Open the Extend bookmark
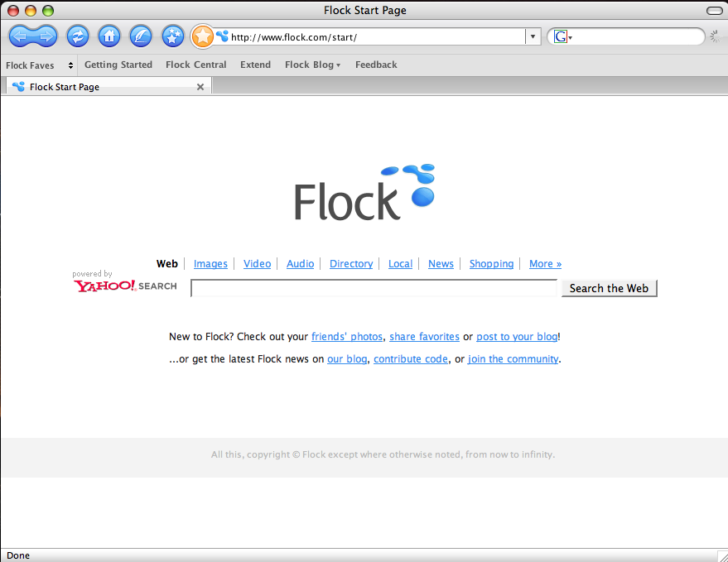728x562 pixels. click(255, 65)
